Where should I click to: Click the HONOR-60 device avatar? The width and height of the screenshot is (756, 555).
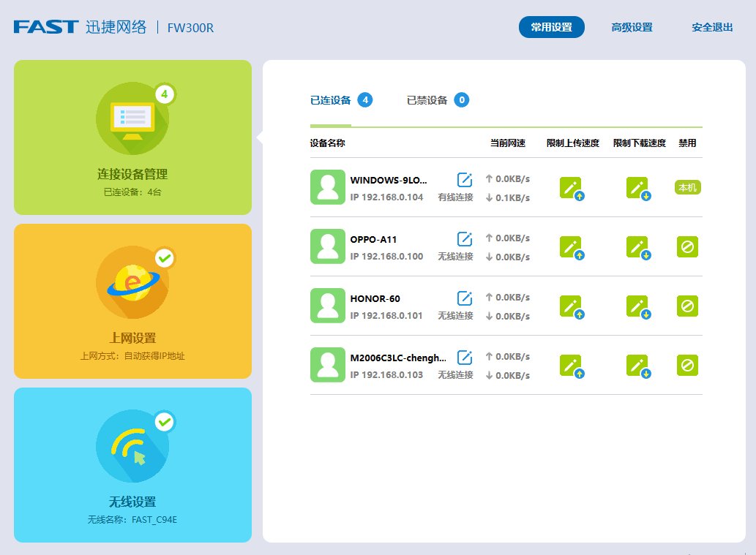pyautogui.click(x=327, y=306)
